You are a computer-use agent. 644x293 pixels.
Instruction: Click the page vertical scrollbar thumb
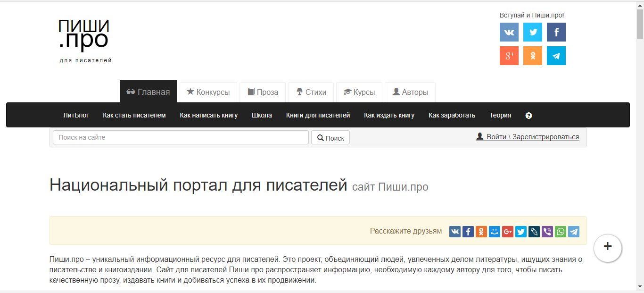(640, 24)
